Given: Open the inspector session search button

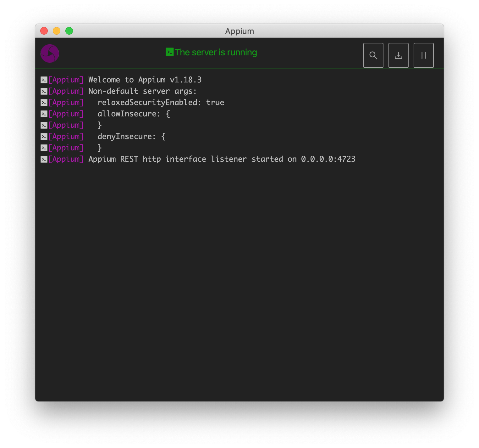Looking at the screenshot, I should tap(373, 55).
